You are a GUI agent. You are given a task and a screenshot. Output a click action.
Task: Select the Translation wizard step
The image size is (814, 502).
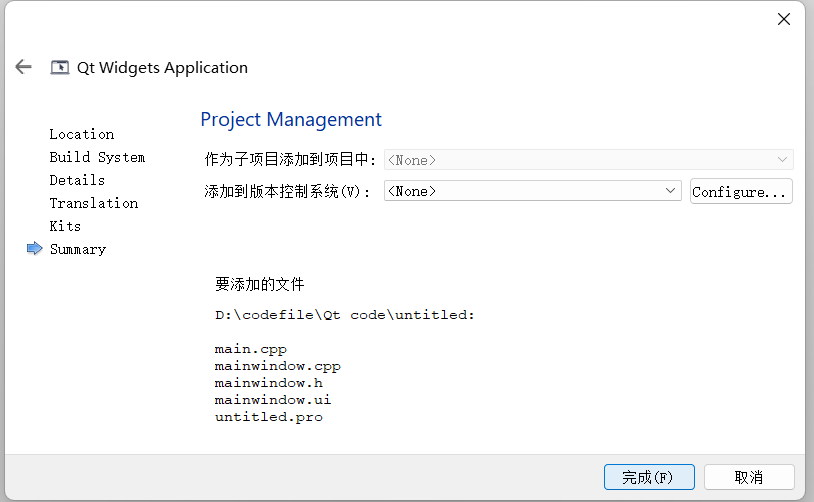point(93,203)
